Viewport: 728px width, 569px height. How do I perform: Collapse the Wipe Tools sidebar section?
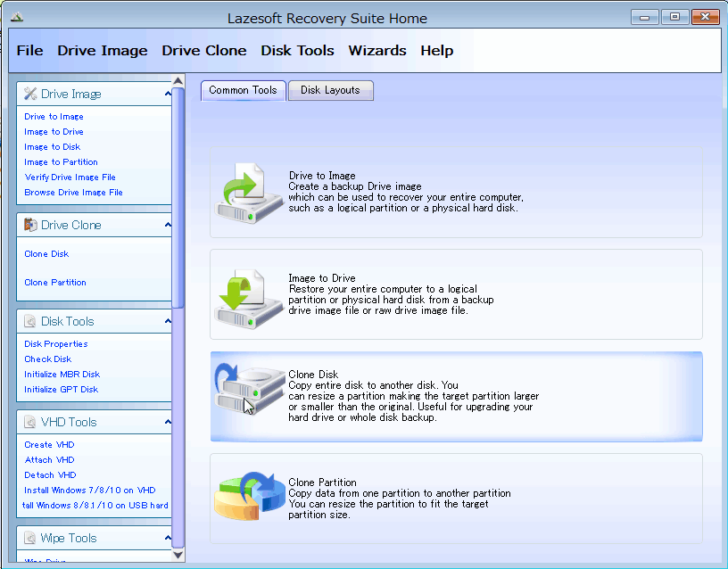168,538
